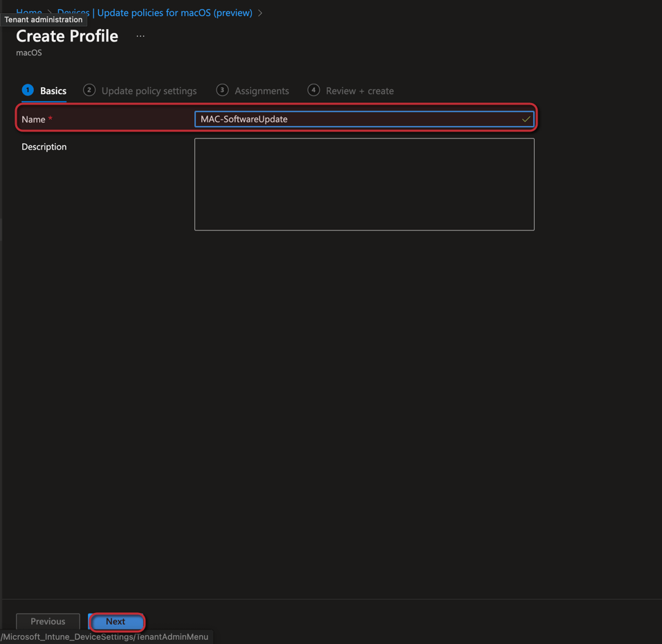Jump to the Review + create tab
662x644 pixels.
360,91
